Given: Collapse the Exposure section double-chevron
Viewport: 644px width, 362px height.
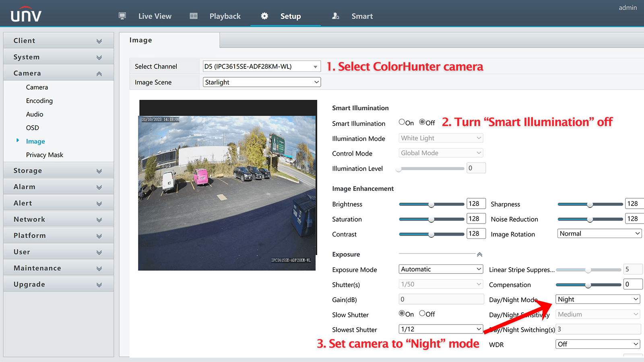Looking at the screenshot, I should (479, 254).
